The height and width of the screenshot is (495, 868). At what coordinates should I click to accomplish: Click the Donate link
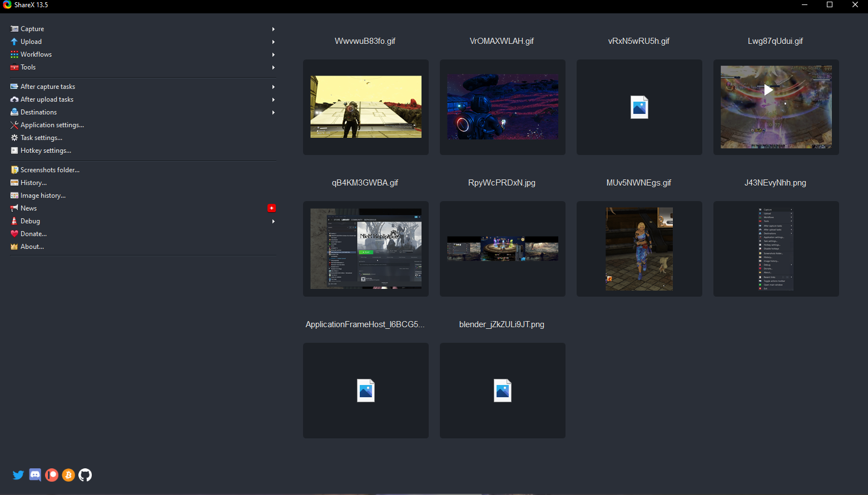(x=32, y=233)
